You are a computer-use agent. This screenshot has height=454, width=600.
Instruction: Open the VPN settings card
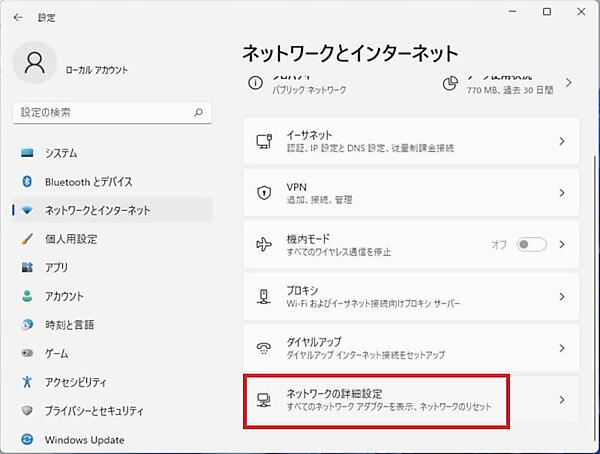pos(411,193)
